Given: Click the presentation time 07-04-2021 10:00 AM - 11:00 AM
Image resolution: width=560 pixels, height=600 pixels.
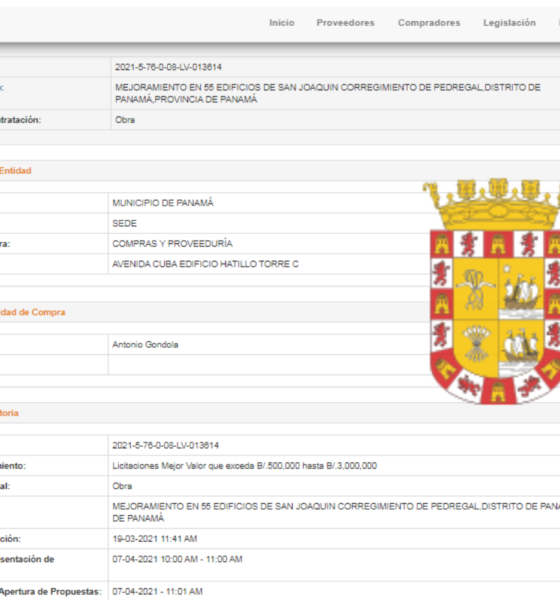Looking at the screenshot, I should tap(177, 559).
